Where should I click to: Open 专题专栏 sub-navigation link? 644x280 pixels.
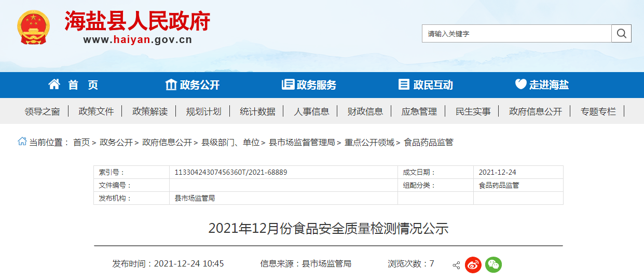(x=598, y=111)
